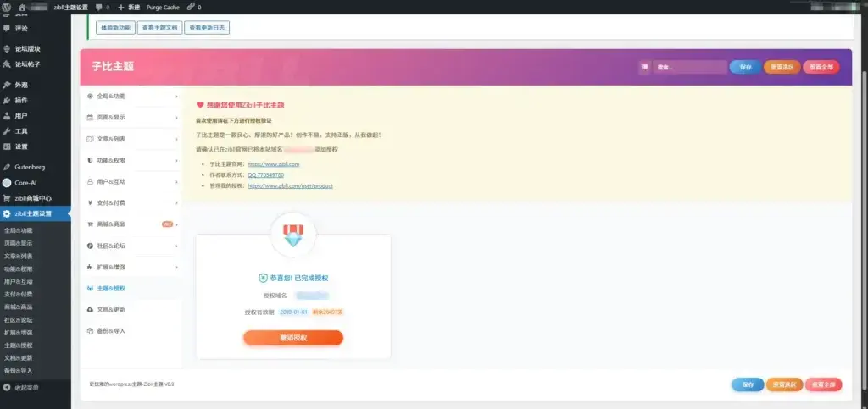Click top orange 重置选区 button
The width and height of the screenshot is (868, 409).
[x=782, y=67]
